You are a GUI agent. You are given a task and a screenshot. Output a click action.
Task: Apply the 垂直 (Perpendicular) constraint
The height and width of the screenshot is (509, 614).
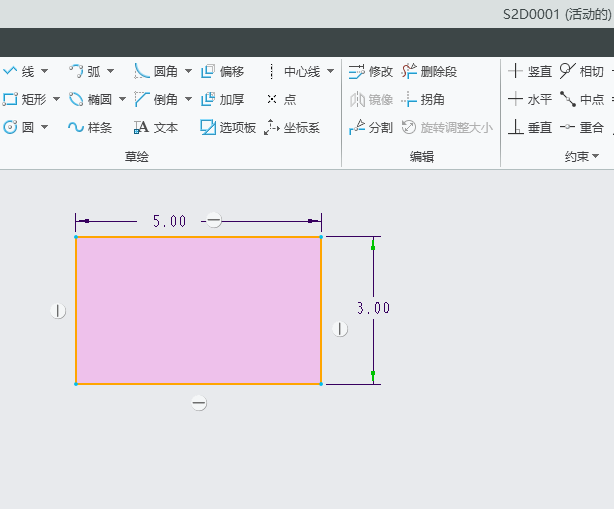pyautogui.click(x=529, y=127)
